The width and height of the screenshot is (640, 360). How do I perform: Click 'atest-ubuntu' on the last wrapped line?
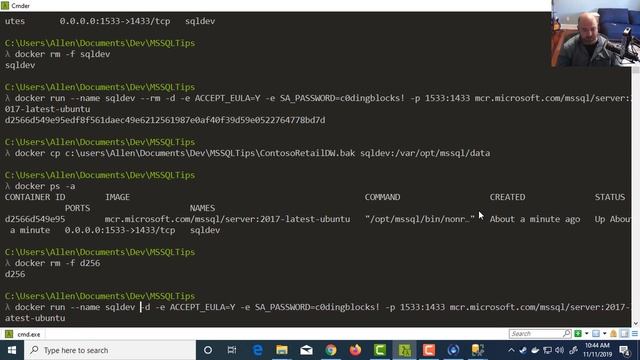pos(35,318)
